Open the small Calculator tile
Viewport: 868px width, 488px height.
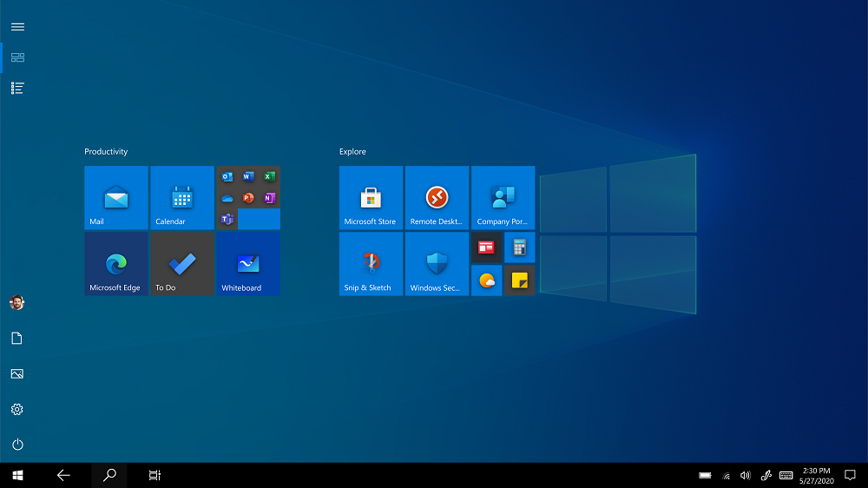click(520, 247)
